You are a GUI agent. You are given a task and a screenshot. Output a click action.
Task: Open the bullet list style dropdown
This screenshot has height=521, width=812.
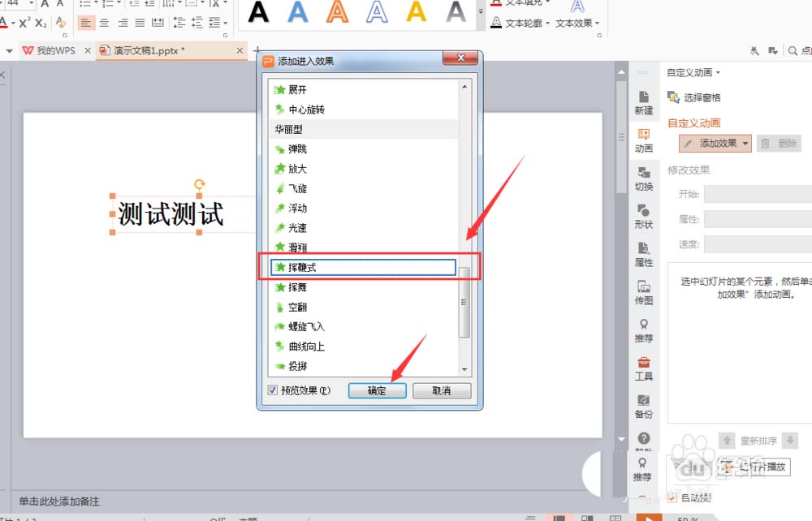tap(97, 3)
